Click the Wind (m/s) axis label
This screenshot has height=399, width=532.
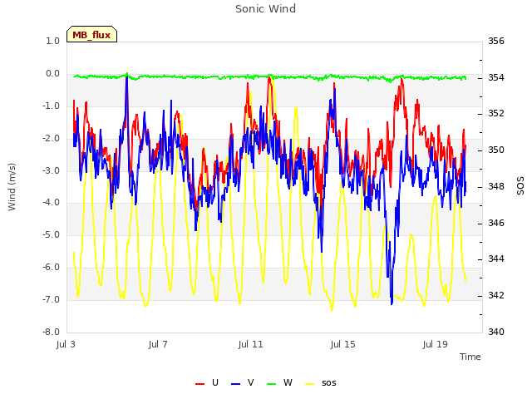click(12, 187)
